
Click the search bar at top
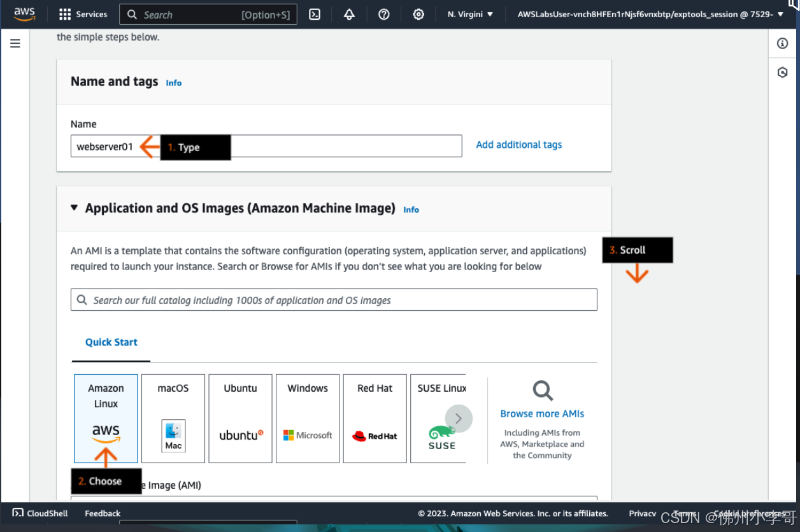208,15
